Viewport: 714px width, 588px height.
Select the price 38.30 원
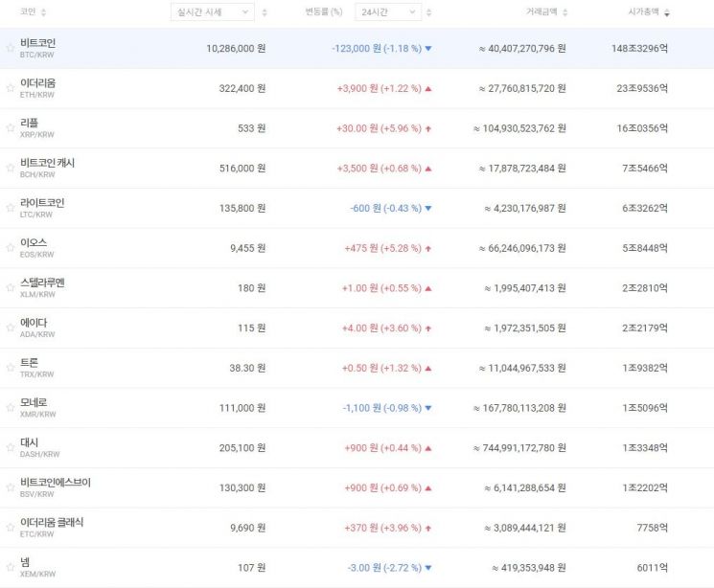(x=247, y=368)
